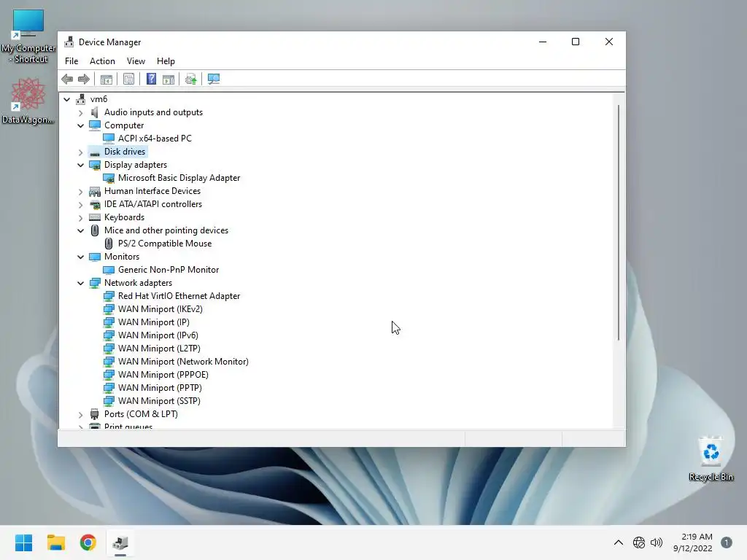The width and height of the screenshot is (747, 560).
Task: Click the Audio inputs and outputs speaker icon
Action: pos(95,112)
